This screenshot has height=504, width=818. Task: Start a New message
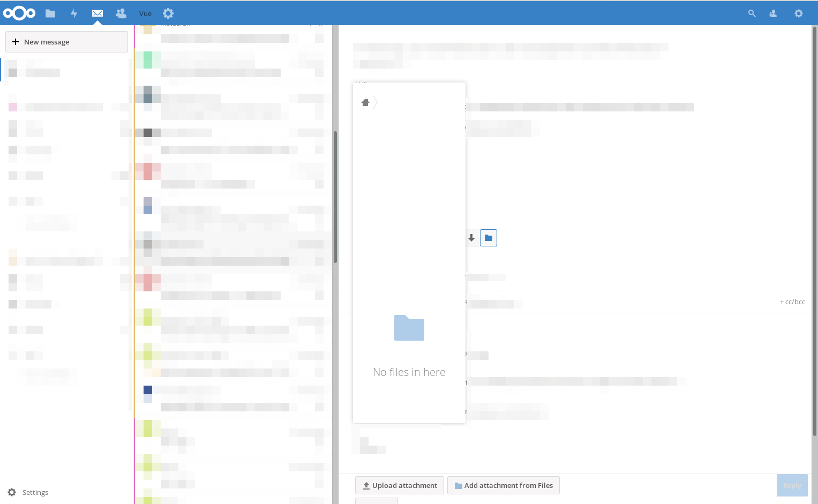pos(66,42)
